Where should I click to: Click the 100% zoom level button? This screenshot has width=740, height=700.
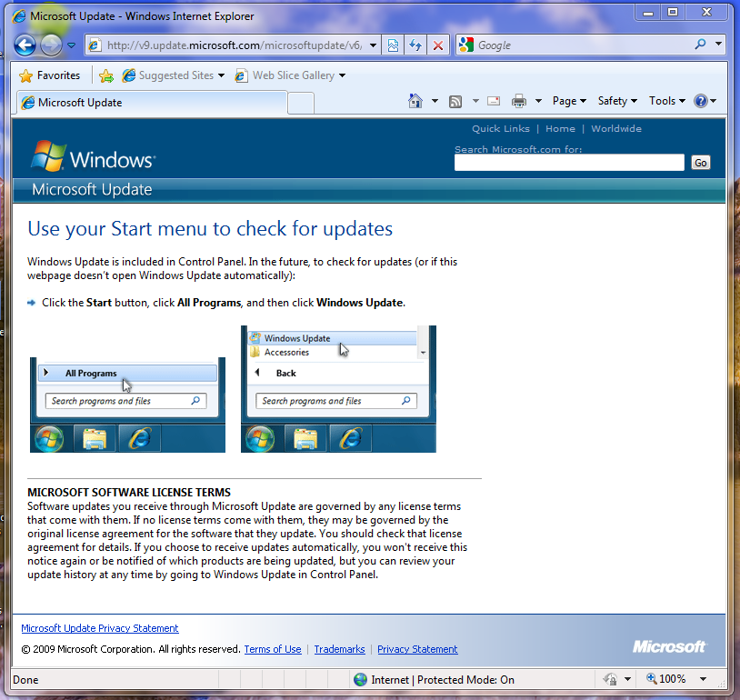[666, 679]
